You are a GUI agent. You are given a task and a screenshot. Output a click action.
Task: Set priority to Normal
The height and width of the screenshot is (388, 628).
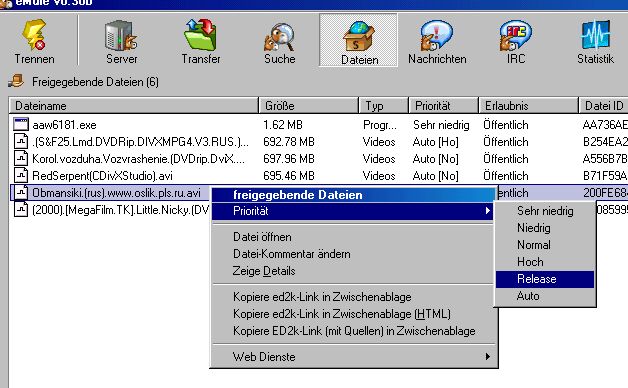[545, 245]
